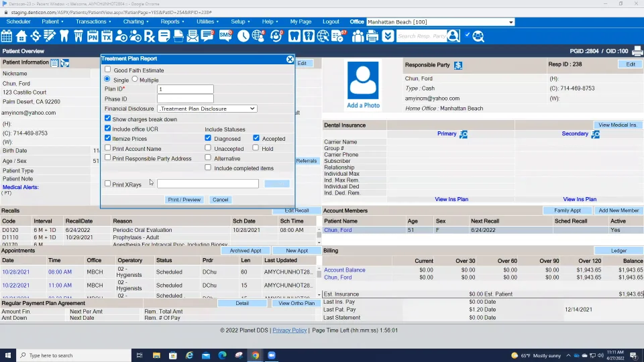Click the group search magnifier icon

click(x=478, y=36)
